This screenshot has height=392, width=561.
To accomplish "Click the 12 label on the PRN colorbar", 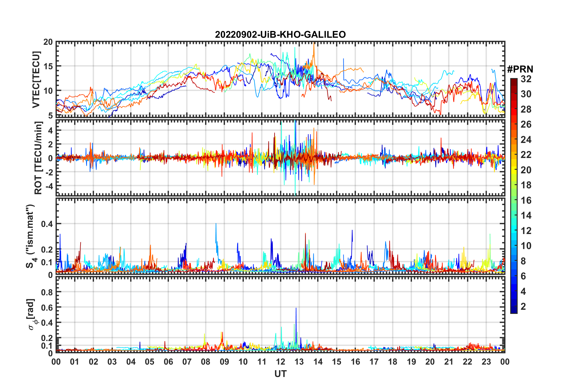I will coord(526,231).
